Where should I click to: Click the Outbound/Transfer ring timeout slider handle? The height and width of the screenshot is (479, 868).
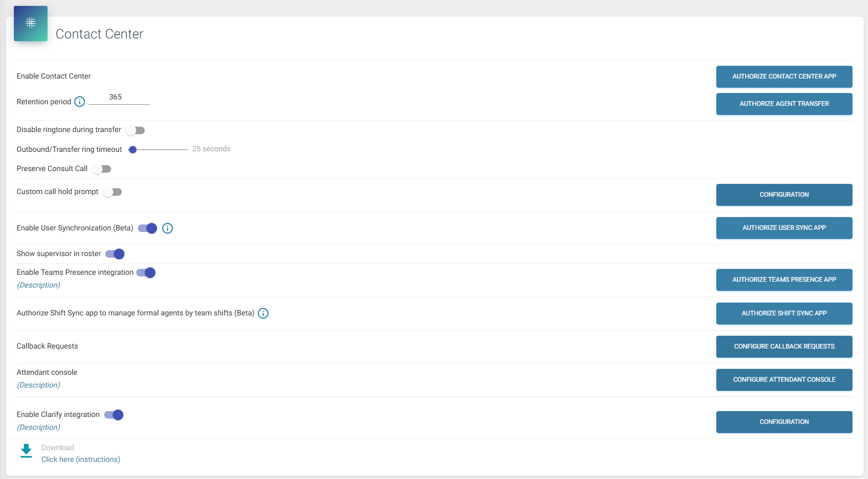point(133,150)
